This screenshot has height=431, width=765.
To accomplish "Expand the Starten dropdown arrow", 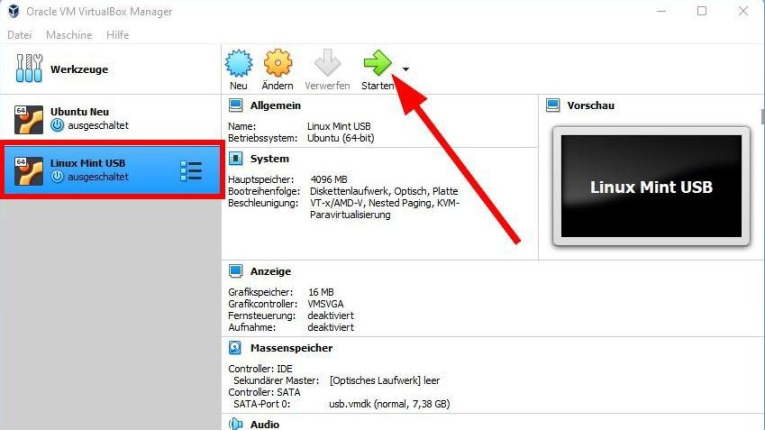I will tap(406, 69).
